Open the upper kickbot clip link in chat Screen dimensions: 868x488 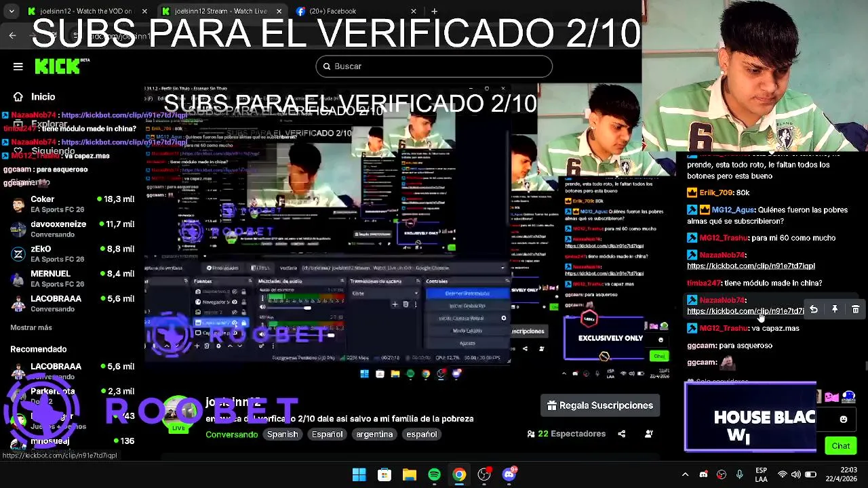click(x=751, y=266)
